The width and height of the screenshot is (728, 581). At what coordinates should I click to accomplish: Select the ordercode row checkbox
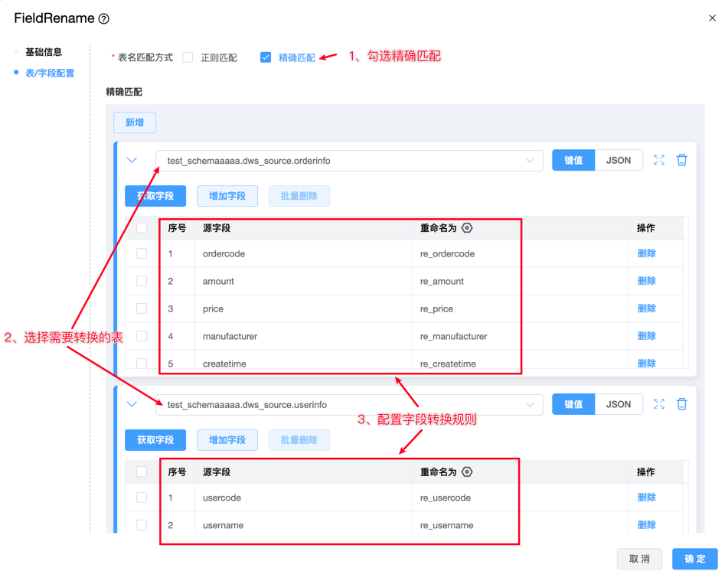coord(142,253)
